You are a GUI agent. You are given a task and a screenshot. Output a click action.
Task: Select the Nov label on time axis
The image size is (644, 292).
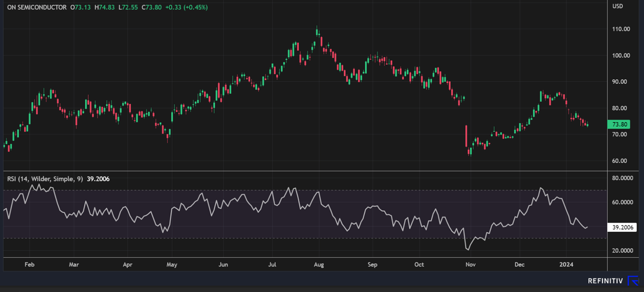tap(471, 264)
